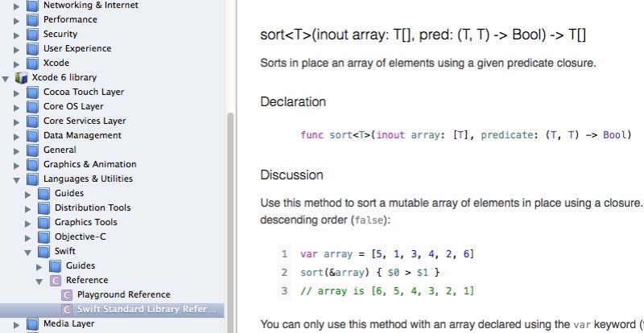Click the Performance folder icon
Viewport: 644px width, 333px height.
click(32, 20)
